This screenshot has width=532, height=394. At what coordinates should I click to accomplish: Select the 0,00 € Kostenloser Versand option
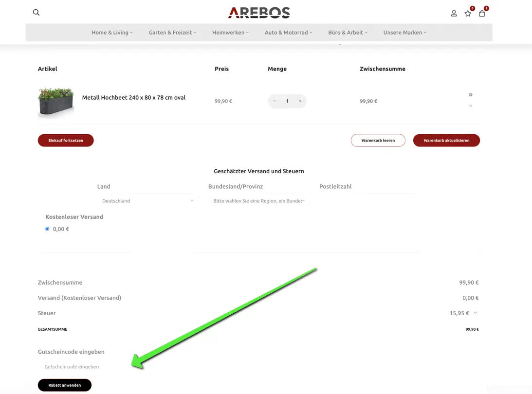(47, 229)
